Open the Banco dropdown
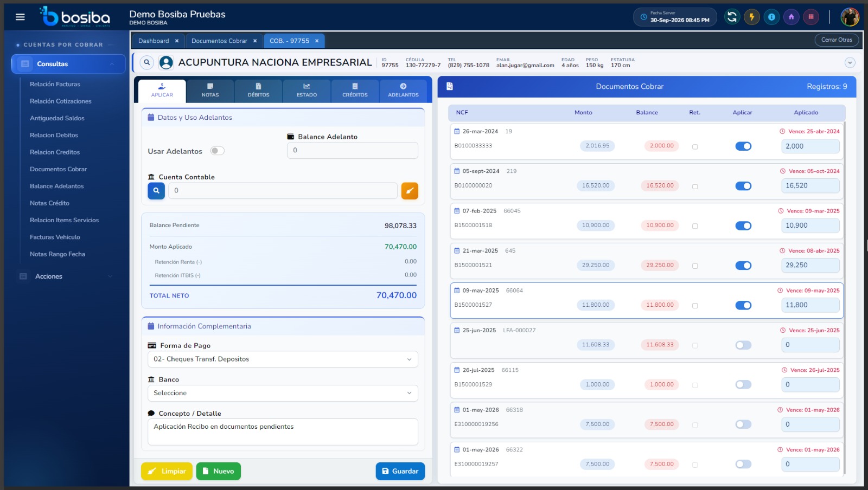 (x=283, y=393)
